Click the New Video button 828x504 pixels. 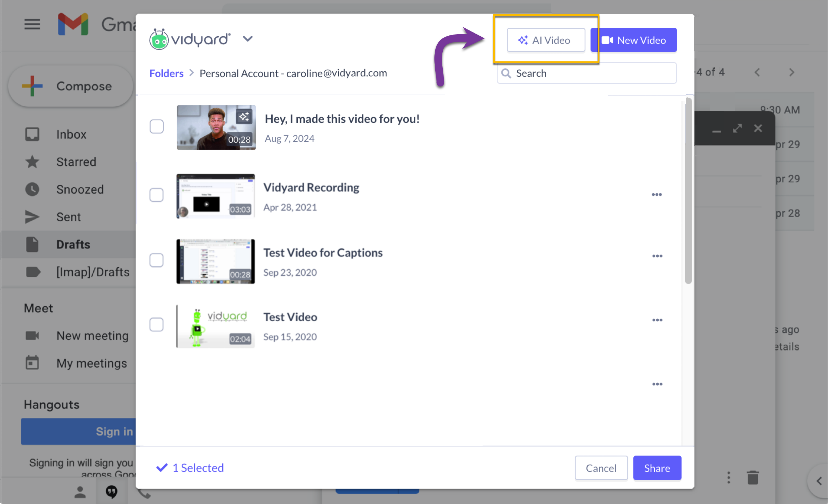click(x=633, y=40)
